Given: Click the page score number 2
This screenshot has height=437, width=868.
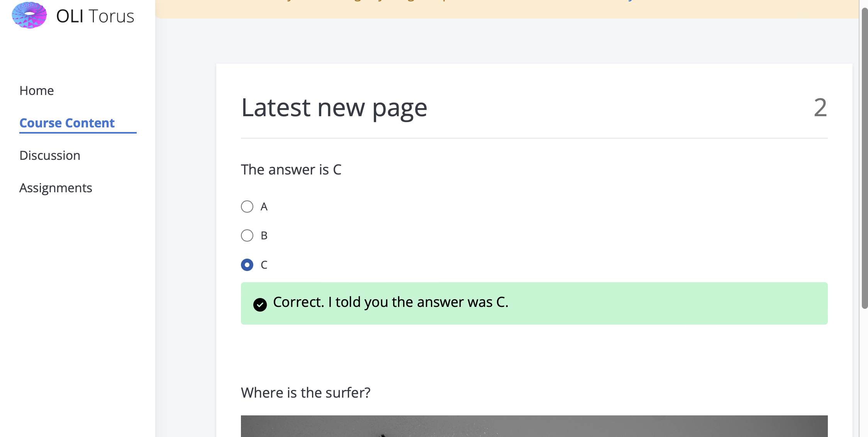Looking at the screenshot, I should tap(820, 109).
